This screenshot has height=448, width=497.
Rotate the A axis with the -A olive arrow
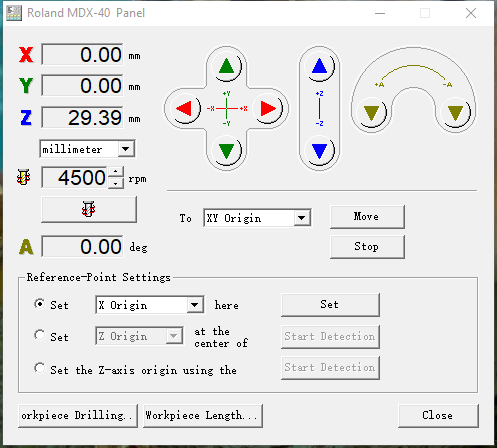pyautogui.click(x=455, y=112)
